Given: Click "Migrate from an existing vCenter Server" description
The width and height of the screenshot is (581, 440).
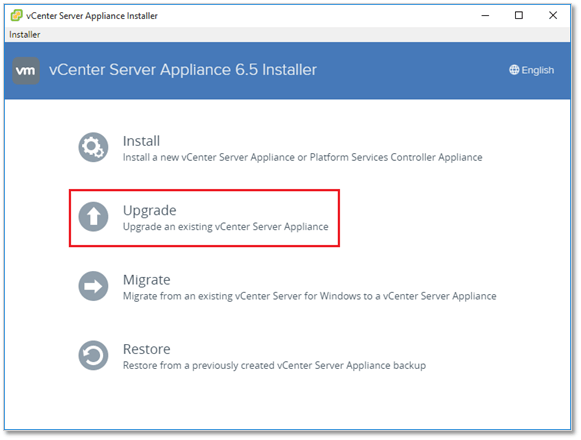Looking at the screenshot, I should point(310,296).
